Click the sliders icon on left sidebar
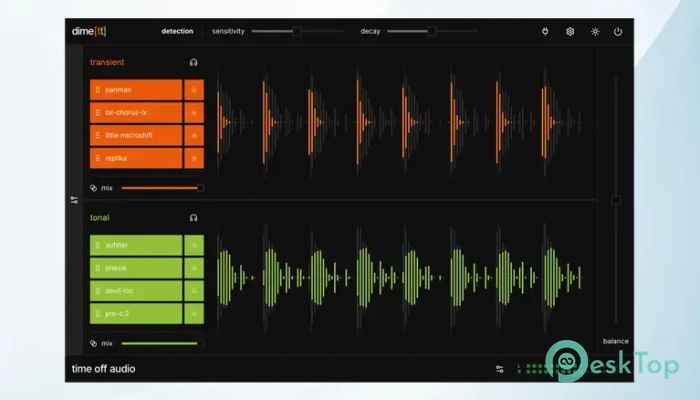This screenshot has width=700, height=400. click(74, 200)
